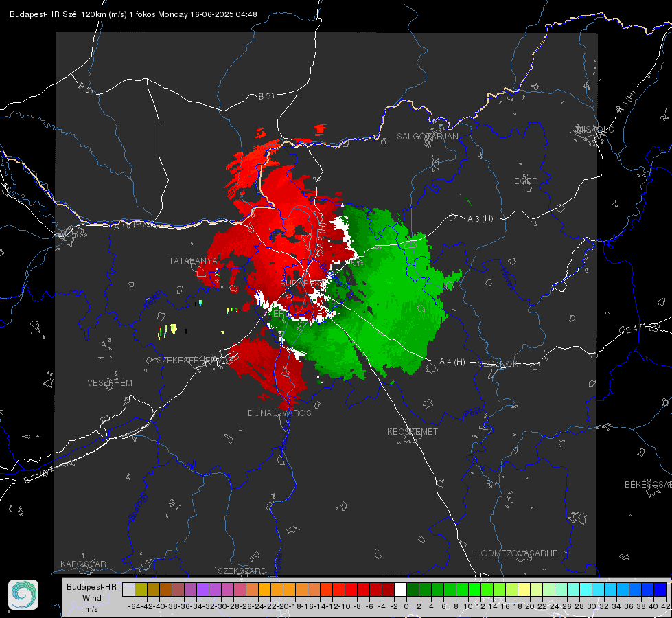This screenshot has width=672, height=618.
Task: Pick the yellow swatch between 18 and 20
Action: tap(524, 589)
